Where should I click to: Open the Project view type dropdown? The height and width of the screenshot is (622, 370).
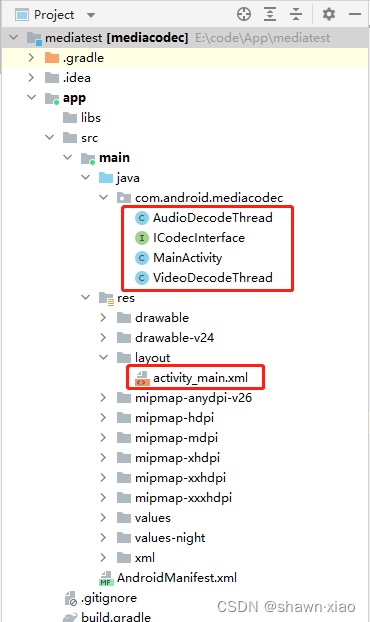click(91, 15)
